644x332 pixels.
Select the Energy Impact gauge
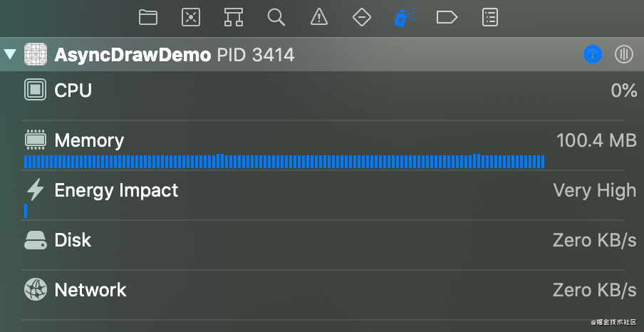[116, 190]
